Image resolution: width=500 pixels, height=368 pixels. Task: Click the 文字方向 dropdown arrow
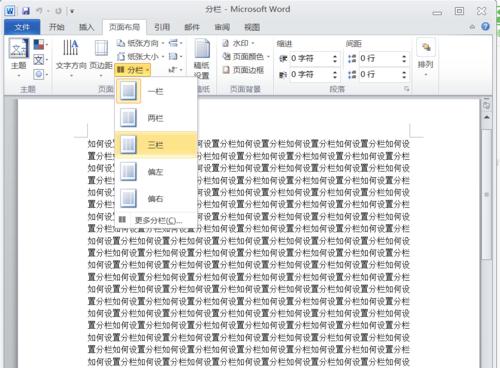(x=71, y=76)
